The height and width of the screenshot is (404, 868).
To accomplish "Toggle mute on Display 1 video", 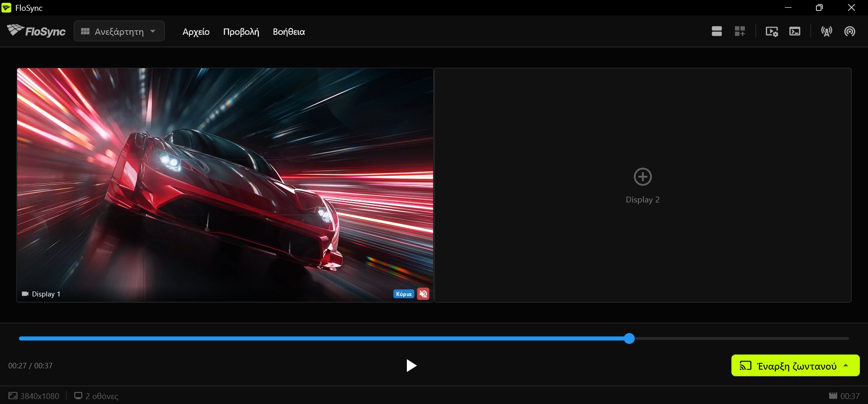I will (x=423, y=294).
